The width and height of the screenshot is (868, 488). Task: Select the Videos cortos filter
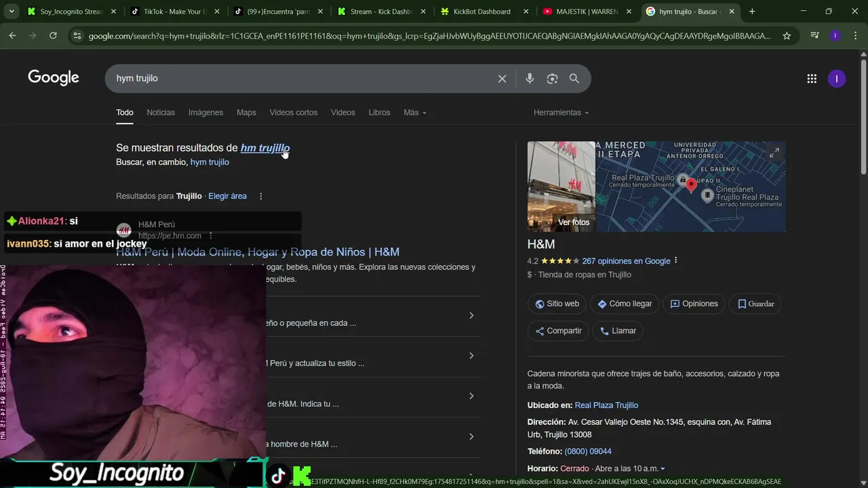click(x=293, y=113)
